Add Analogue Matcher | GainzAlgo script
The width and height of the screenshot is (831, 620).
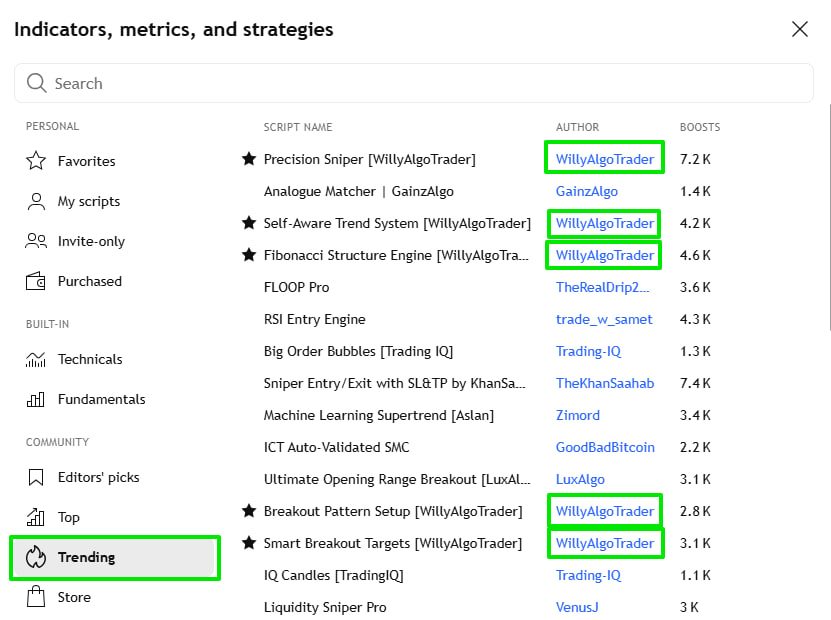359,191
